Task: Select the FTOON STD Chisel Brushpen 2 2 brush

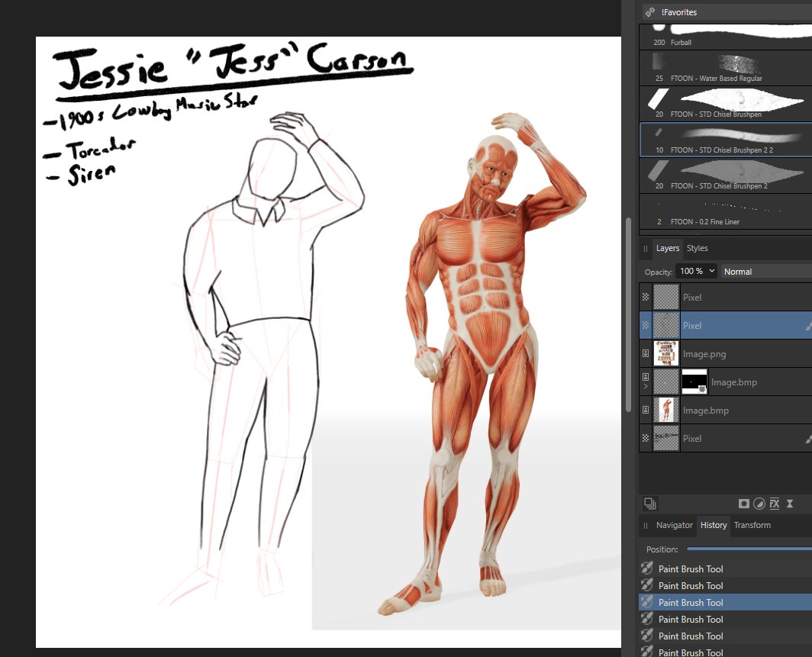Action: pos(726,140)
